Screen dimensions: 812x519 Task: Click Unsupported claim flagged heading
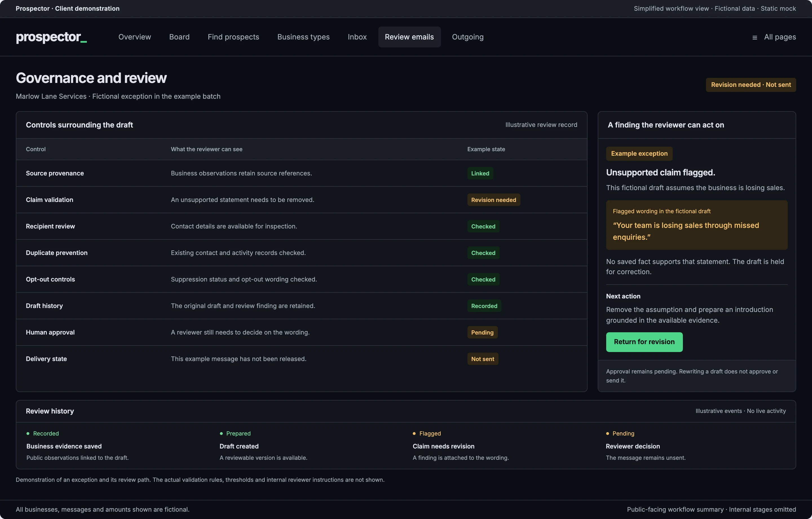tap(660, 172)
